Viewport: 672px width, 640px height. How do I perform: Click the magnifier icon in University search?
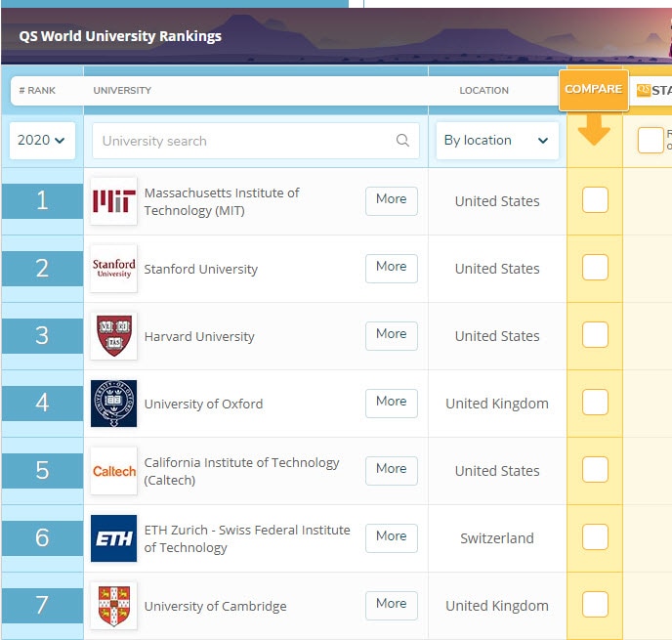pos(402,141)
